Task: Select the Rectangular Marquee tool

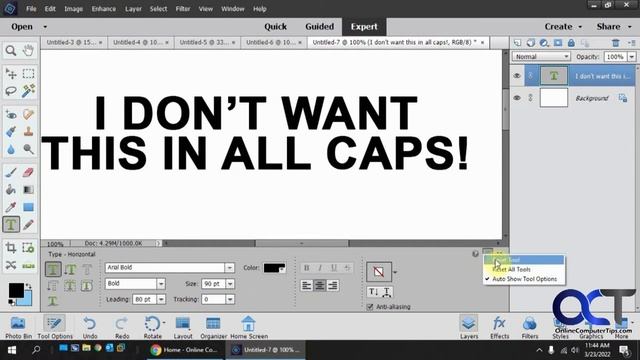Action: click(28, 73)
